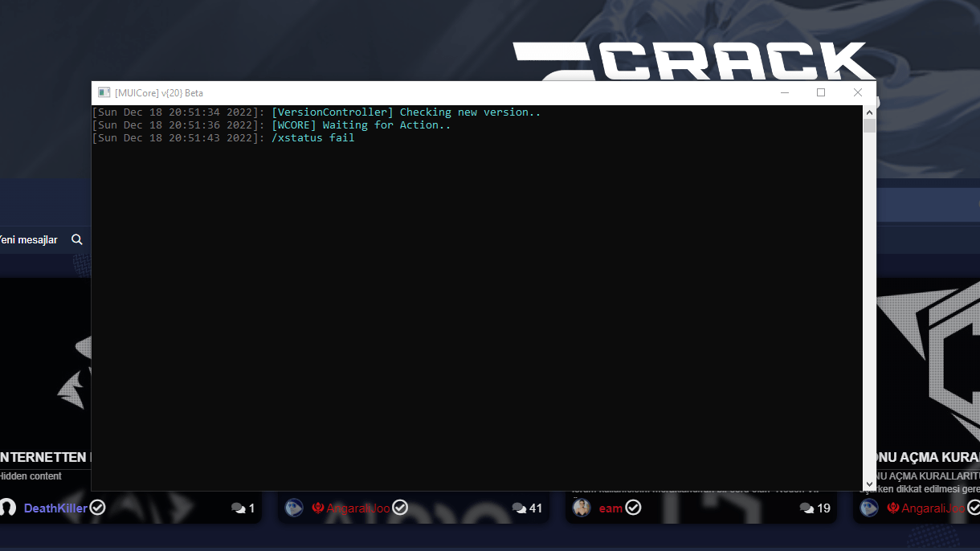Click the 'Hidden content' thread snippet
980x551 pixels.
(x=31, y=476)
